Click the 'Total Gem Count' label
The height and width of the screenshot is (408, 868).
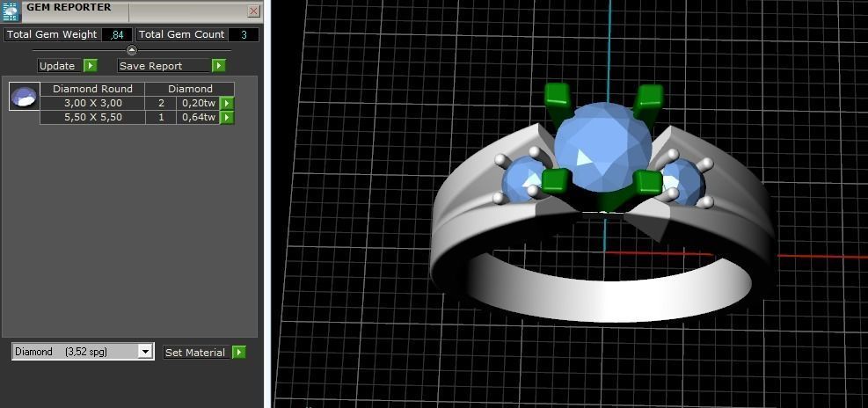181,34
